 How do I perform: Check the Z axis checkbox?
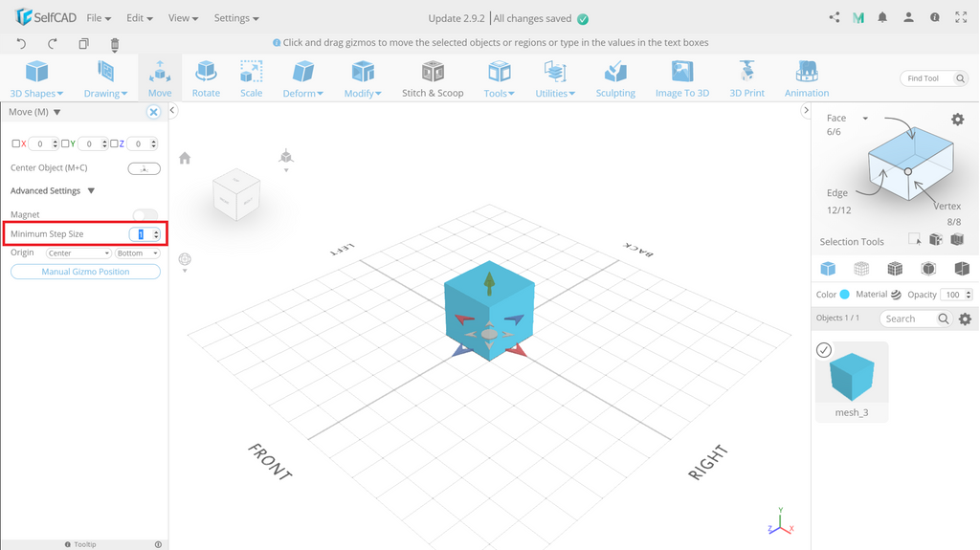click(115, 143)
